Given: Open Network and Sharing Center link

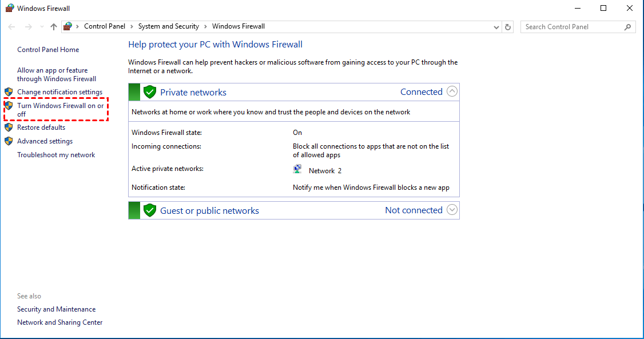Looking at the screenshot, I should tap(60, 322).
